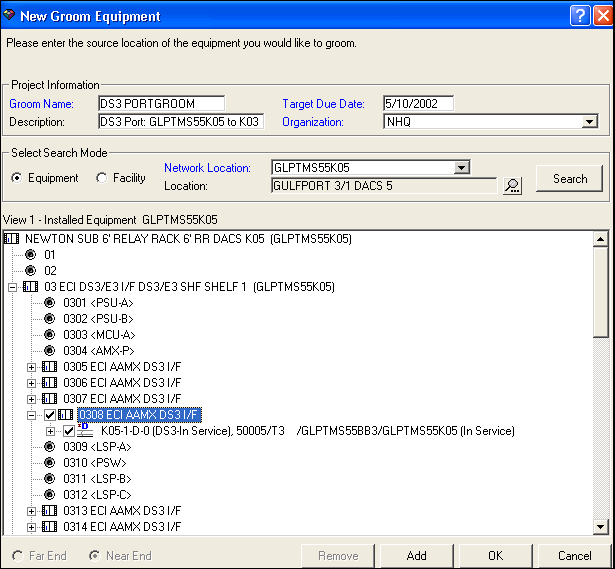615x569 pixels.
Task: Expand the 0307 ECI AAMX DS3 I/F node
Action: (31, 400)
